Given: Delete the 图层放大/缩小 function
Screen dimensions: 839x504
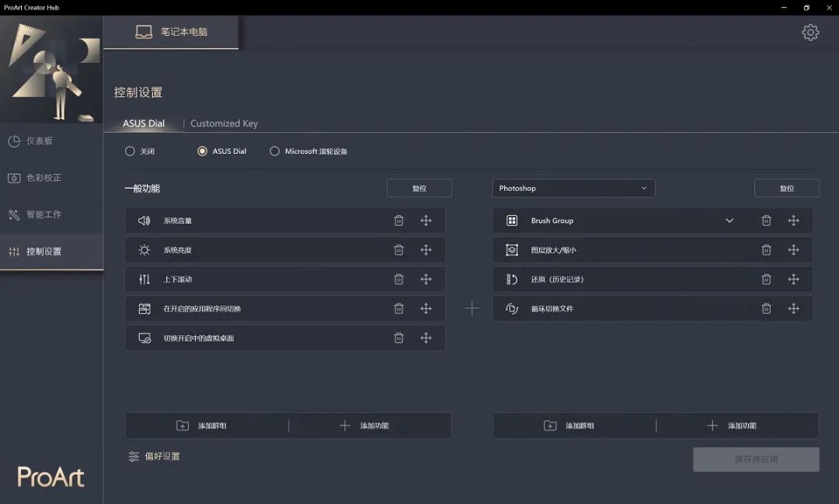Looking at the screenshot, I should coord(766,250).
